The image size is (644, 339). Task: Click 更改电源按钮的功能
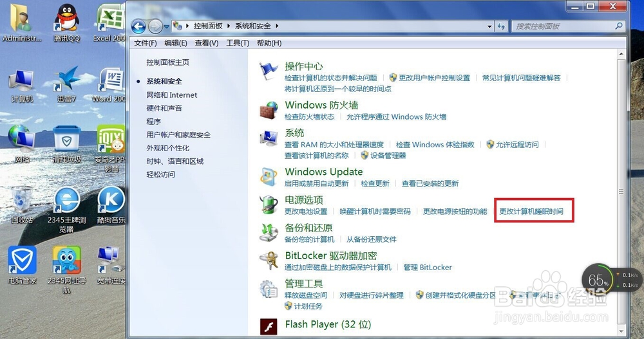pos(455,212)
